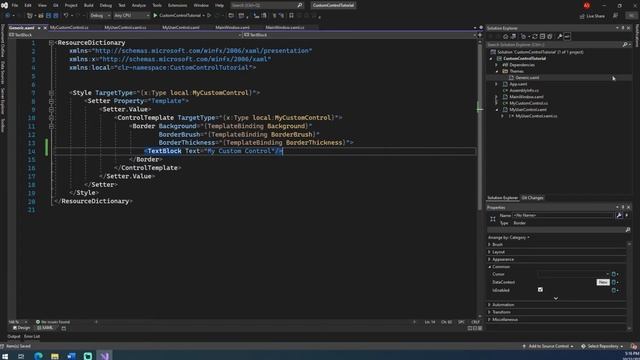
Task: Click Collapse All icon in Solution Explorer
Action: tap(542, 36)
